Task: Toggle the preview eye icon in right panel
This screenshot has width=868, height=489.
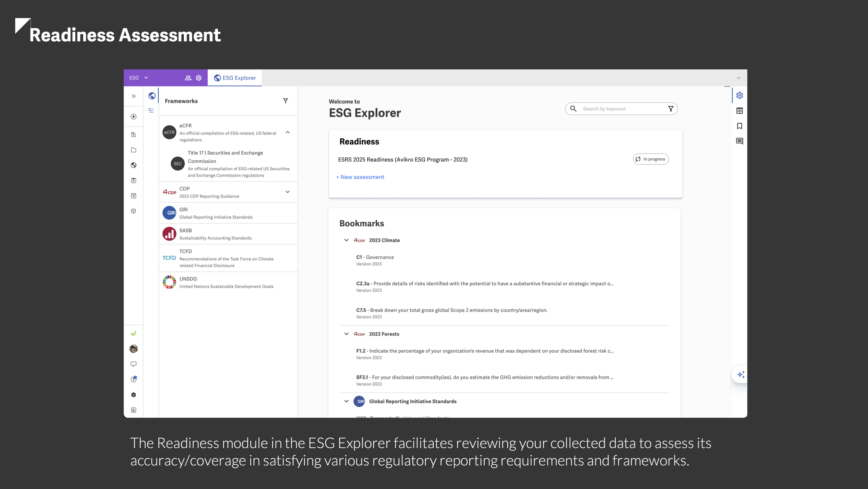Action: [x=740, y=111]
